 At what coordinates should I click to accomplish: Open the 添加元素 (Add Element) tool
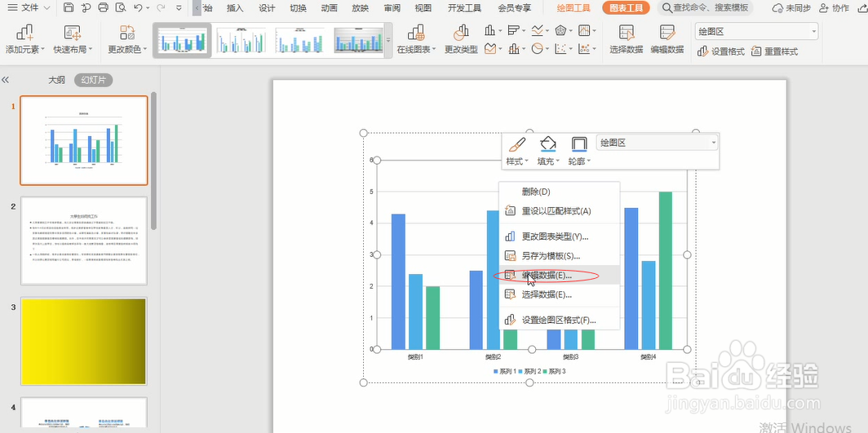(25, 39)
